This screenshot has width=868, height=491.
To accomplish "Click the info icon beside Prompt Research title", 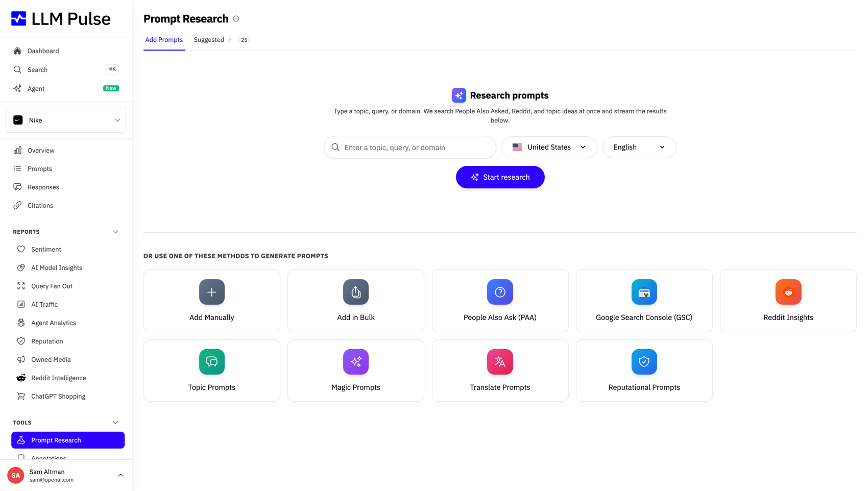I will point(236,19).
